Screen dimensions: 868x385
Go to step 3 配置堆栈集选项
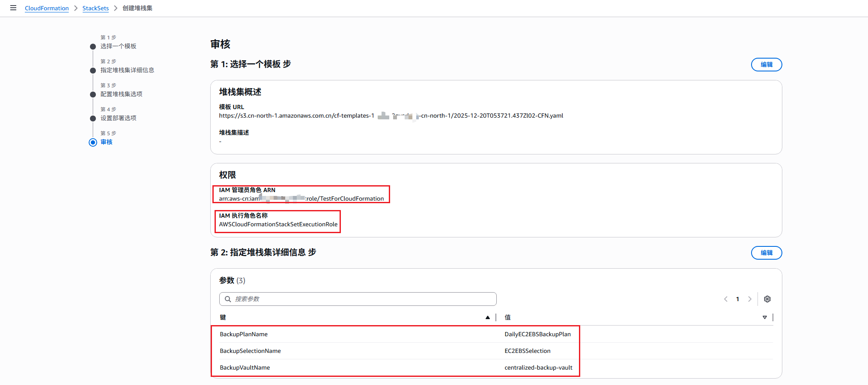pos(121,94)
